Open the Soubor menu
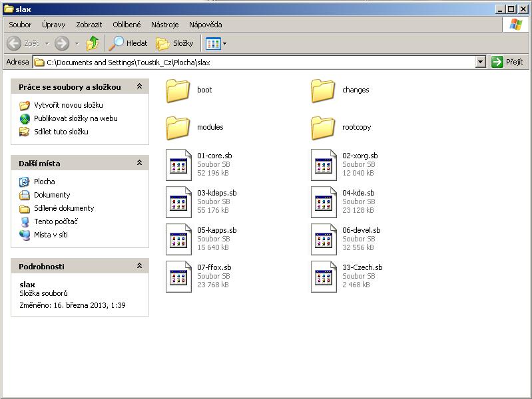Image resolution: width=532 pixels, height=399 pixels. tap(20, 25)
